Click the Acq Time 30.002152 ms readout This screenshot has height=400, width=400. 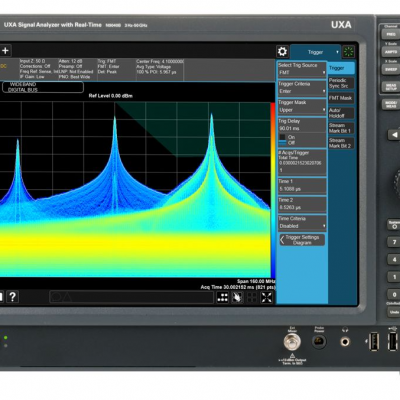[238, 287]
